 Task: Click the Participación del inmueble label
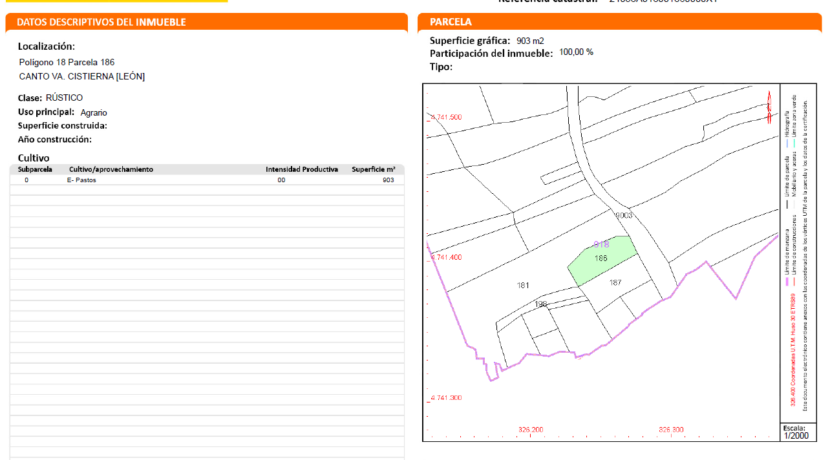[x=491, y=53]
